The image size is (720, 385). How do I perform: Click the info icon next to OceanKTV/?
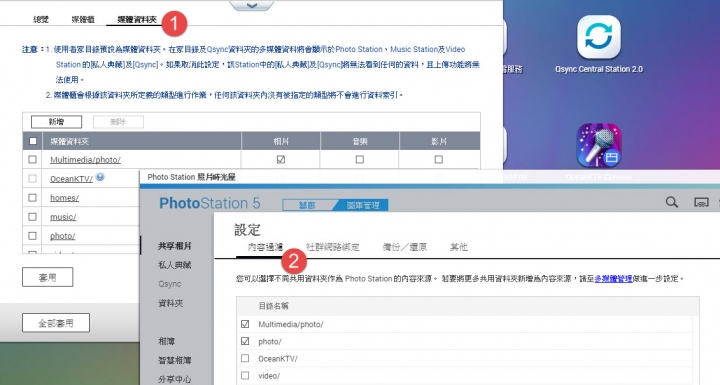100,177
